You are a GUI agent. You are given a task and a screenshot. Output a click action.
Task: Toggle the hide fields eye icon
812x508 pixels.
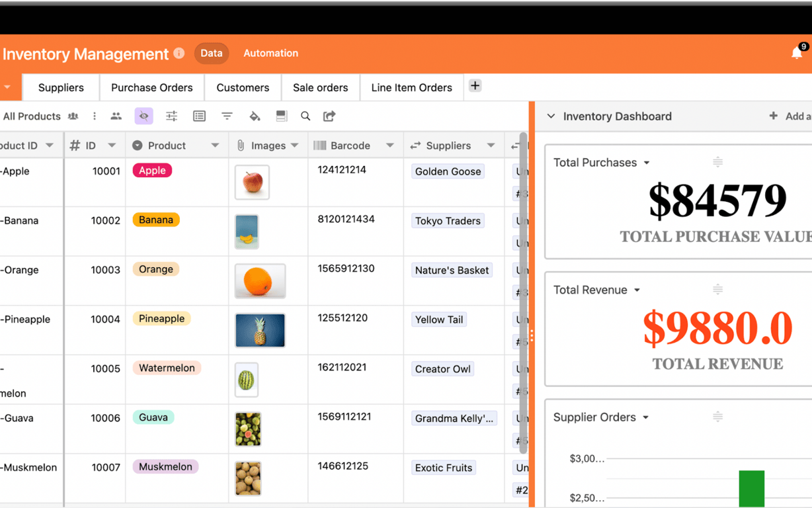143,116
